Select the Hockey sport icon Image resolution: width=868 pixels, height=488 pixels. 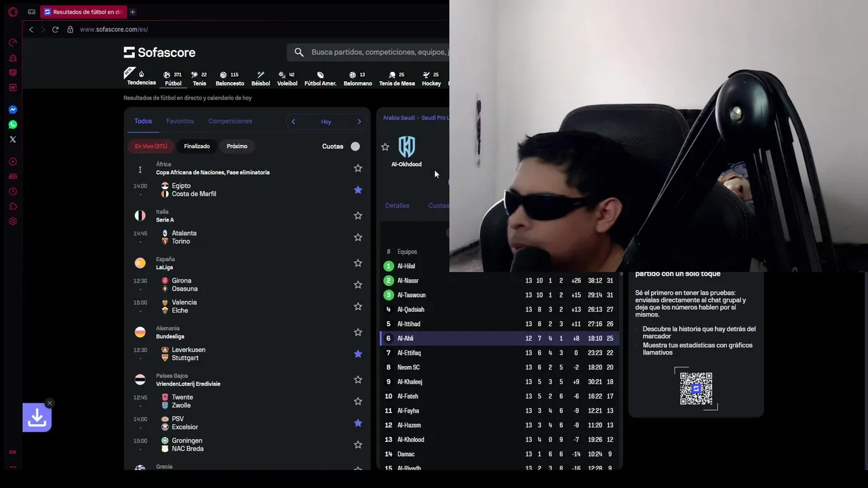(431, 79)
